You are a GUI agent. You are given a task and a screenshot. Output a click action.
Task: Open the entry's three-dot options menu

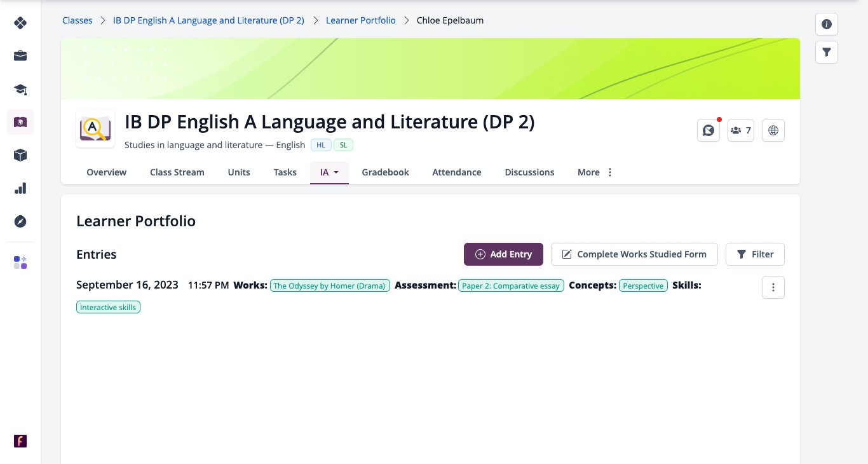point(773,287)
